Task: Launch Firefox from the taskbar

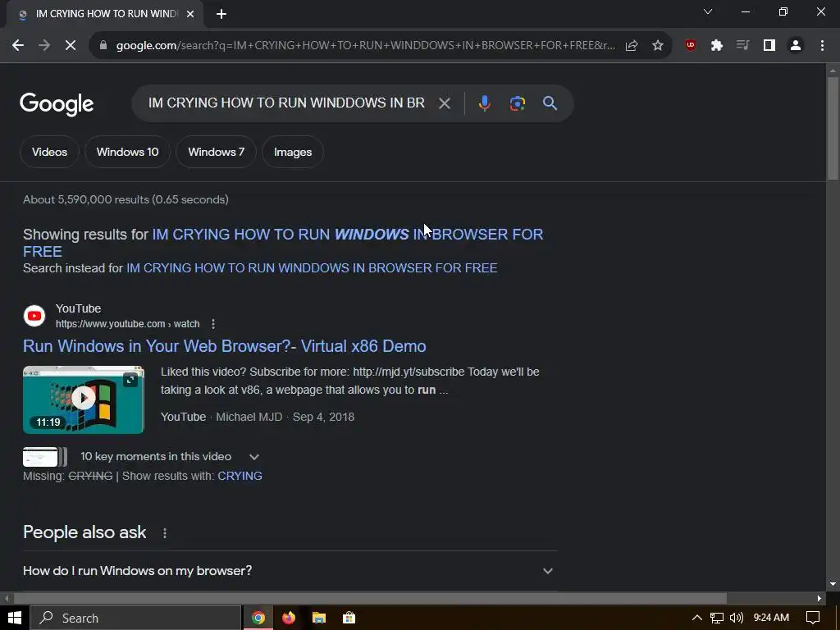Action: pos(289,618)
